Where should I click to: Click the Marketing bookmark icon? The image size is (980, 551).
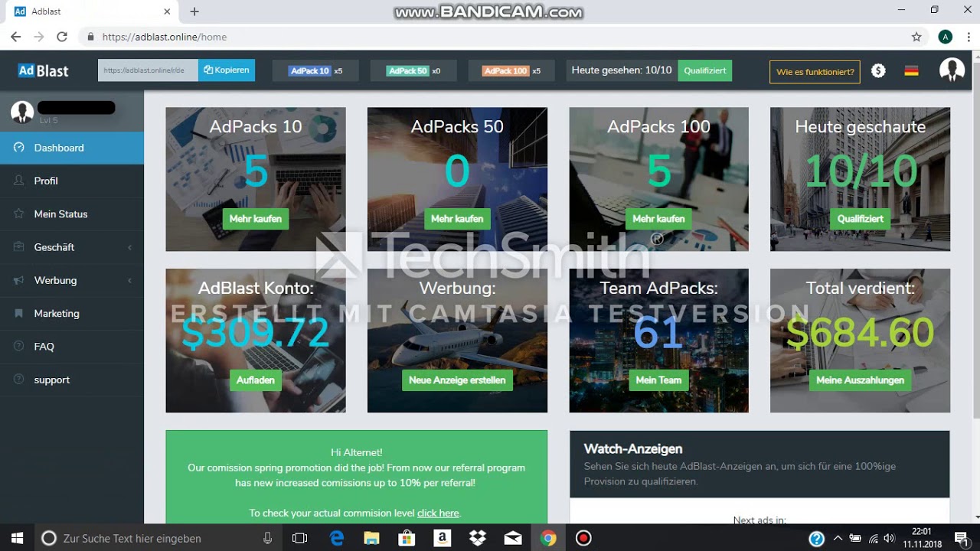tap(18, 314)
